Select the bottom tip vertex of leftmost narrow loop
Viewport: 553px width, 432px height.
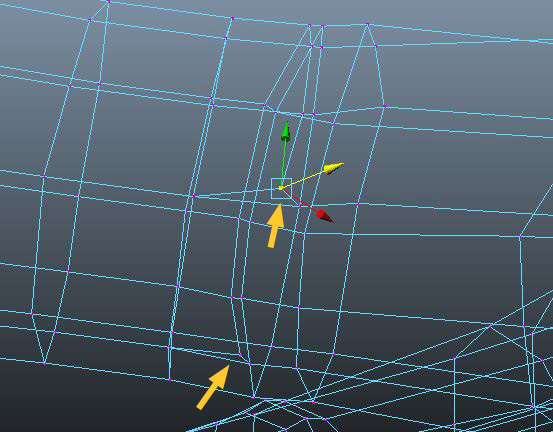click(x=44, y=363)
